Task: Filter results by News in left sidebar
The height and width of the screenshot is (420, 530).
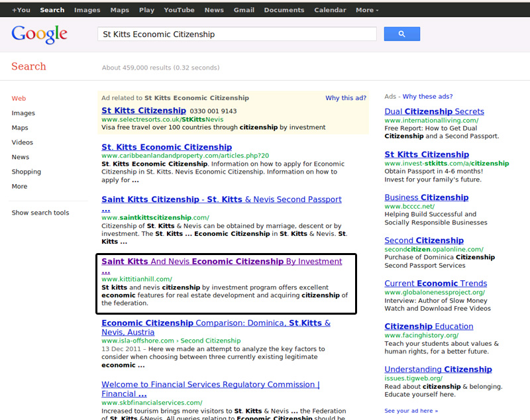Action: pyautogui.click(x=21, y=157)
